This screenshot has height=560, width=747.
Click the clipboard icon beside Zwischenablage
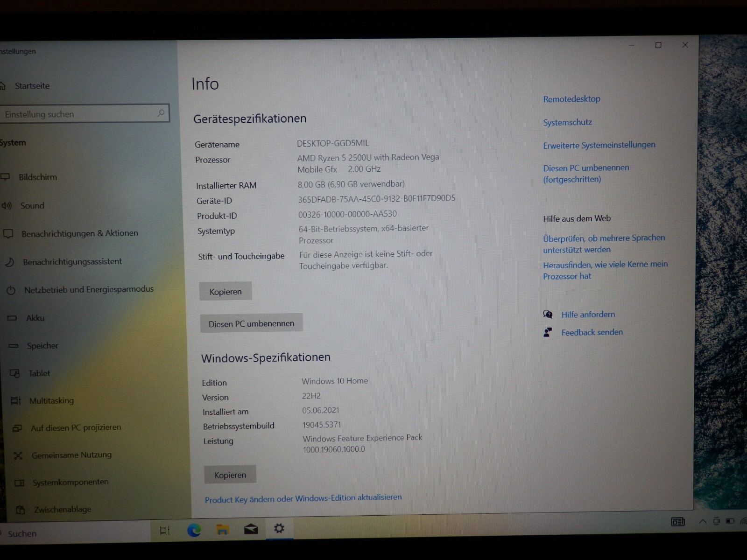[20, 511]
